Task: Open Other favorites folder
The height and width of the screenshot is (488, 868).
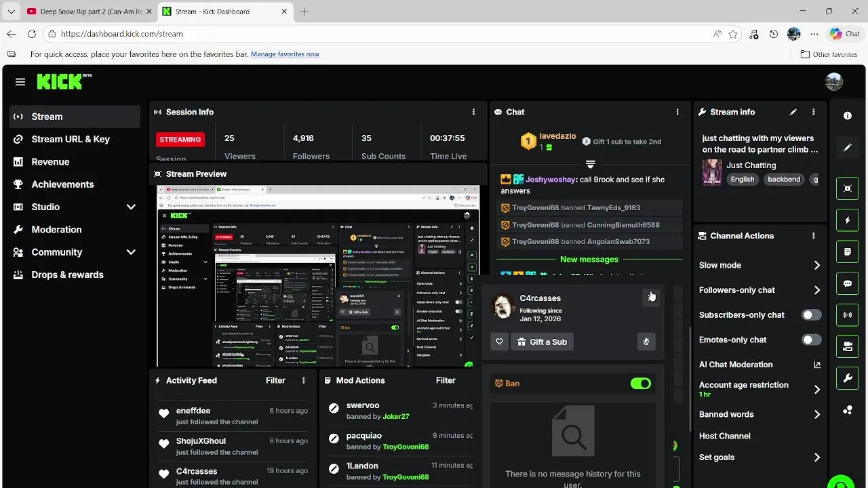Action: (x=829, y=54)
